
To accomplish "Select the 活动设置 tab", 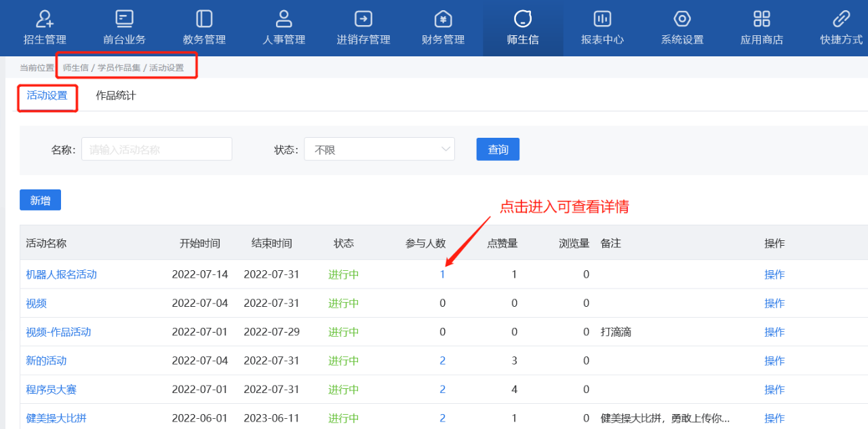I will coord(47,96).
